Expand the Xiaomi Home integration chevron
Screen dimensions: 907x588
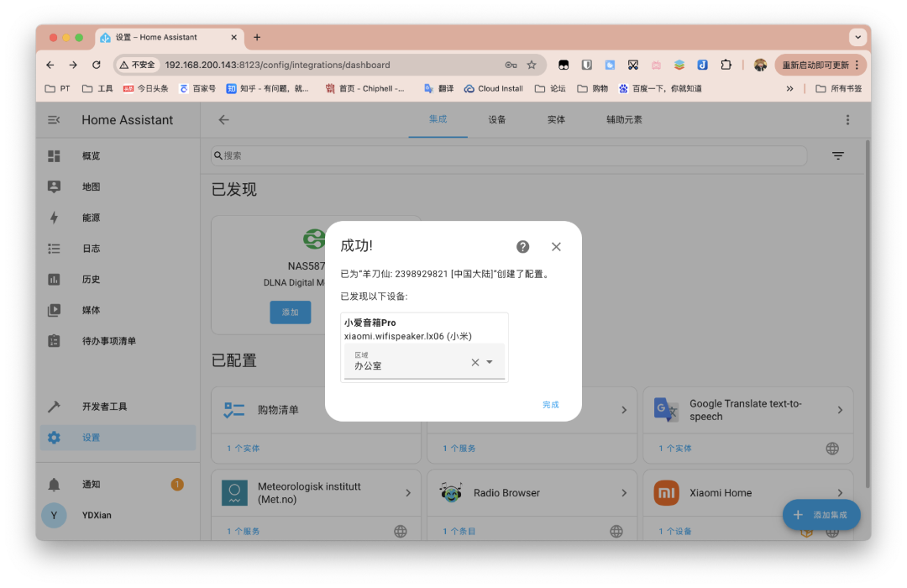(x=840, y=493)
